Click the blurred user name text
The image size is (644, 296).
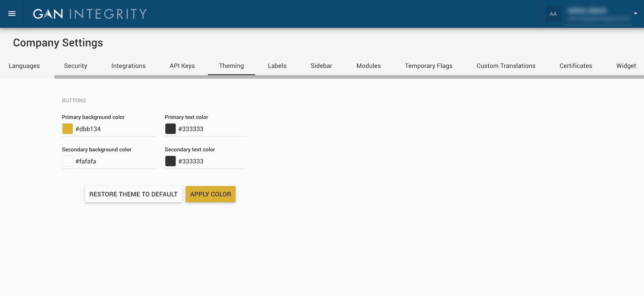pyautogui.click(x=587, y=11)
